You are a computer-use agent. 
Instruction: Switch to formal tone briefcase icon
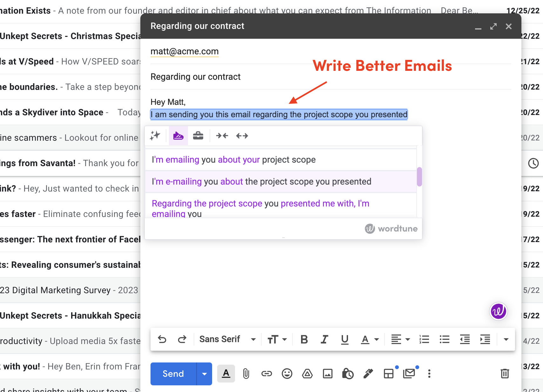point(198,136)
